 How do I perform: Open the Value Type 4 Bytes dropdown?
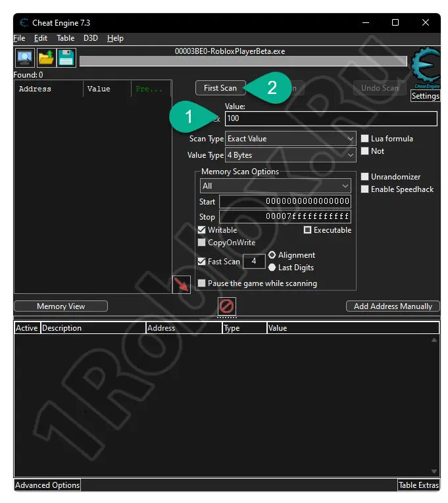coord(290,155)
